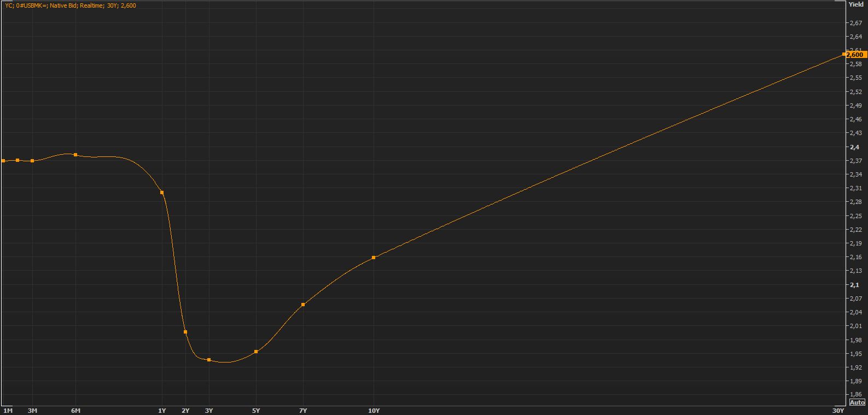Select the 6M data point on the curve
The width and height of the screenshot is (868, 415).
pos(75,155)
